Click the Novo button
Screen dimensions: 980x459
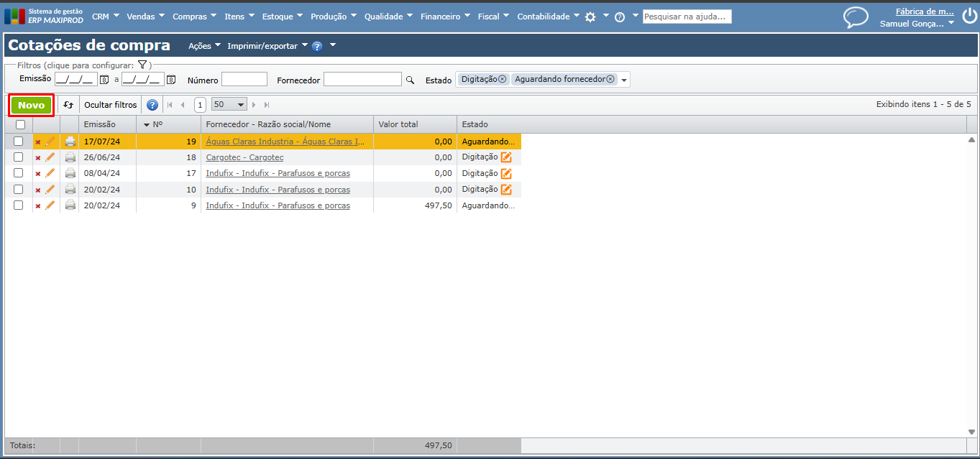[x=32, y=105]
